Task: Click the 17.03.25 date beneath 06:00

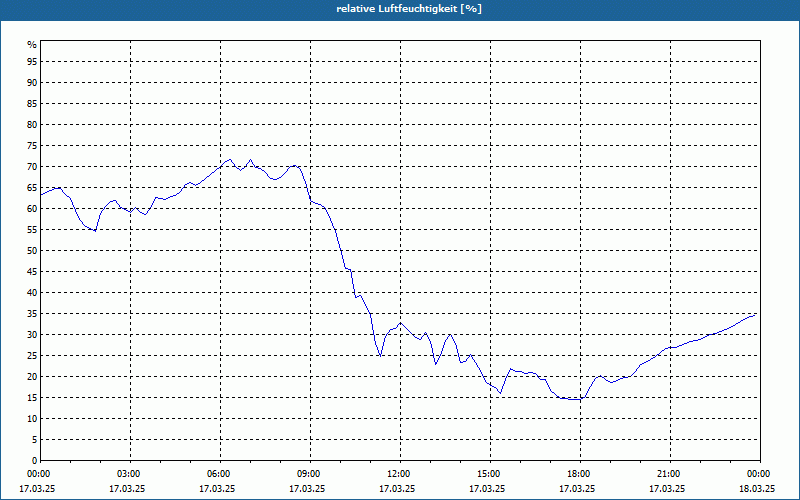Action: (x=217, y=489)
